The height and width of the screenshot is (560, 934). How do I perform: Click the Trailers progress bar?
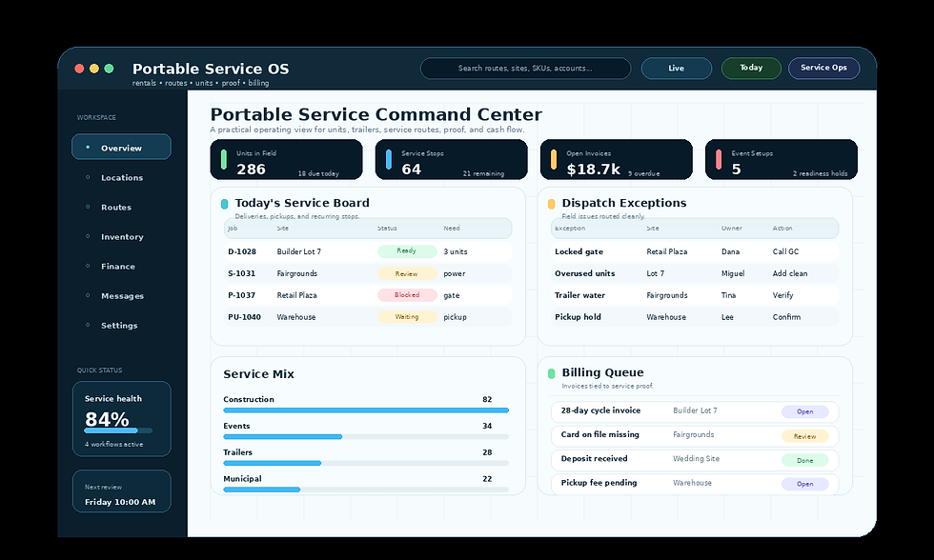point(366,463)
